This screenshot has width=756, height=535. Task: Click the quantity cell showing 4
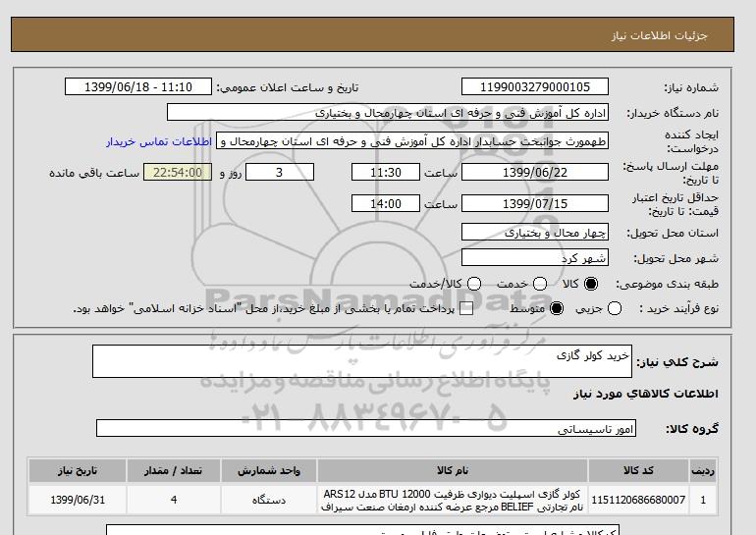(174, 500)
